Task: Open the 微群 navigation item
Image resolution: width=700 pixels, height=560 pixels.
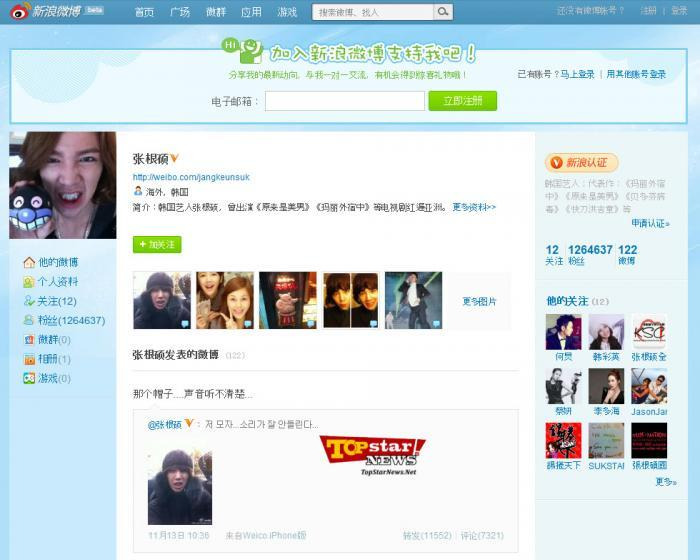Action: [x=216, y=12]
